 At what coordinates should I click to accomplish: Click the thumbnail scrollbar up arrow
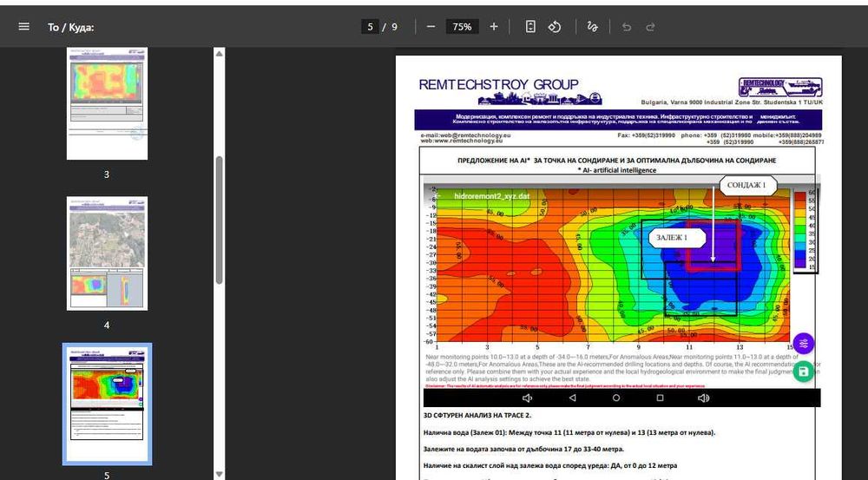(x=220, y=54)
